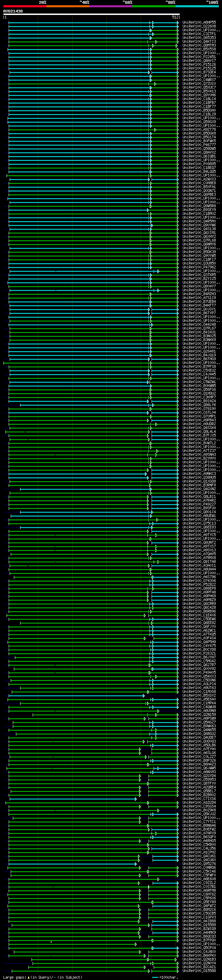Click the cyan alignment bar for UniRef100_A8HP55
The width and height of the screenshot is (222, 980).
click(93, 23)
